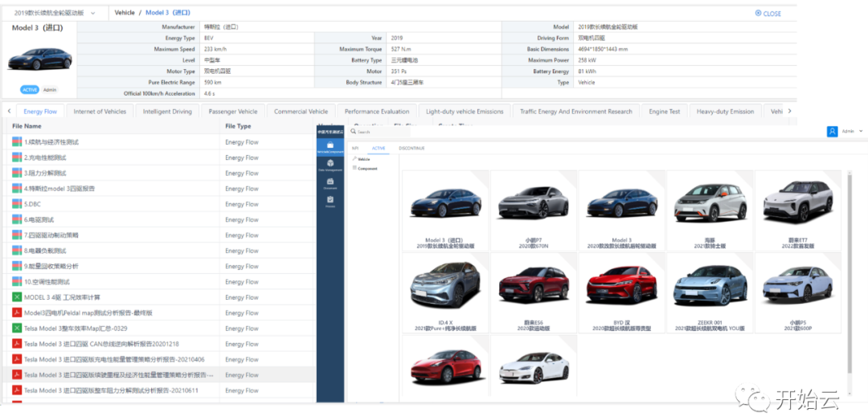Click the search magnifier icon

pos(354,132)
